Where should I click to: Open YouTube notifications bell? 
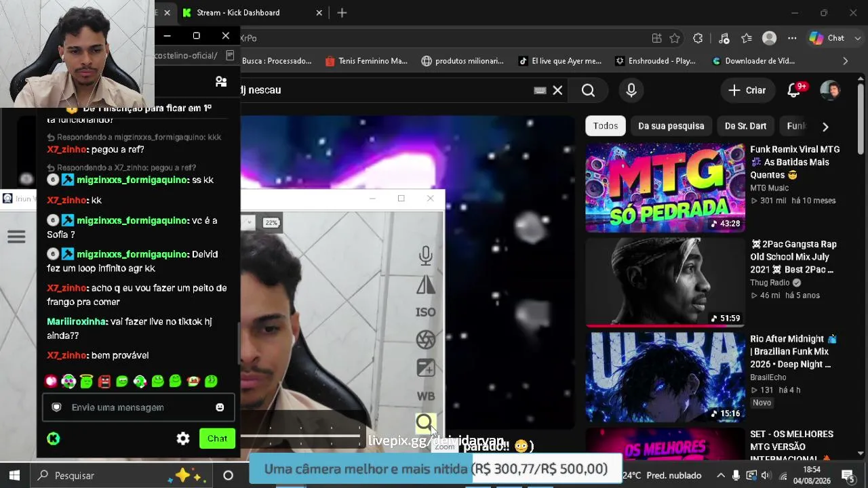(794, 90)
